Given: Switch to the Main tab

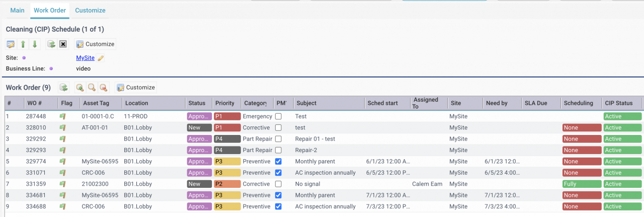Looking at the screenshot, I should pos(18,10).
